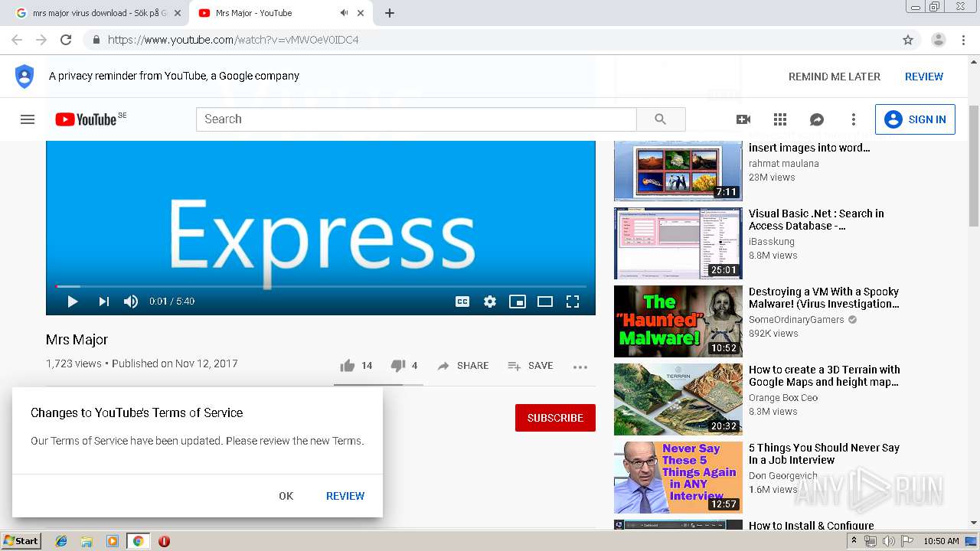
Task: Open the red stop-sign taskbar icon
Action: pyautogui.click(x=164, y=541)
